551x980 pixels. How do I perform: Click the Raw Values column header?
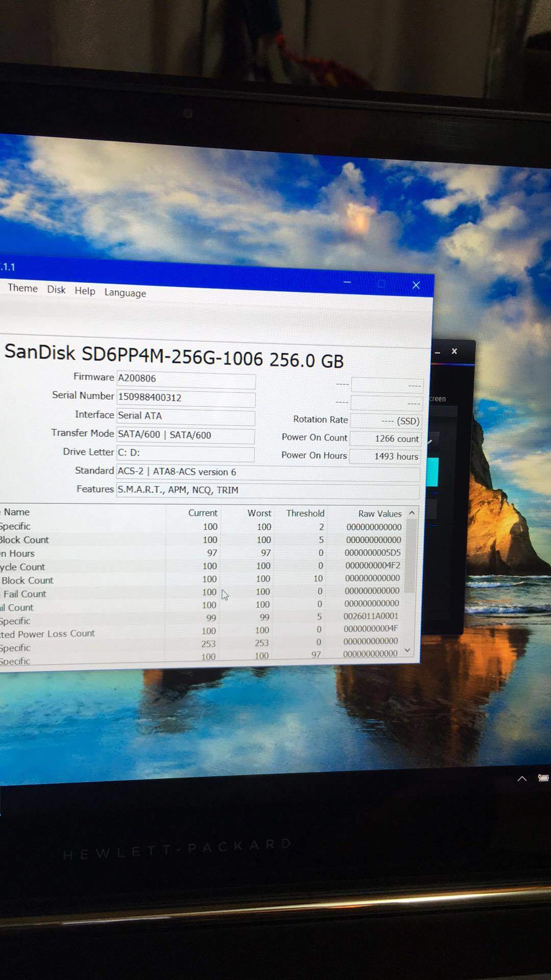pos(380,513)
